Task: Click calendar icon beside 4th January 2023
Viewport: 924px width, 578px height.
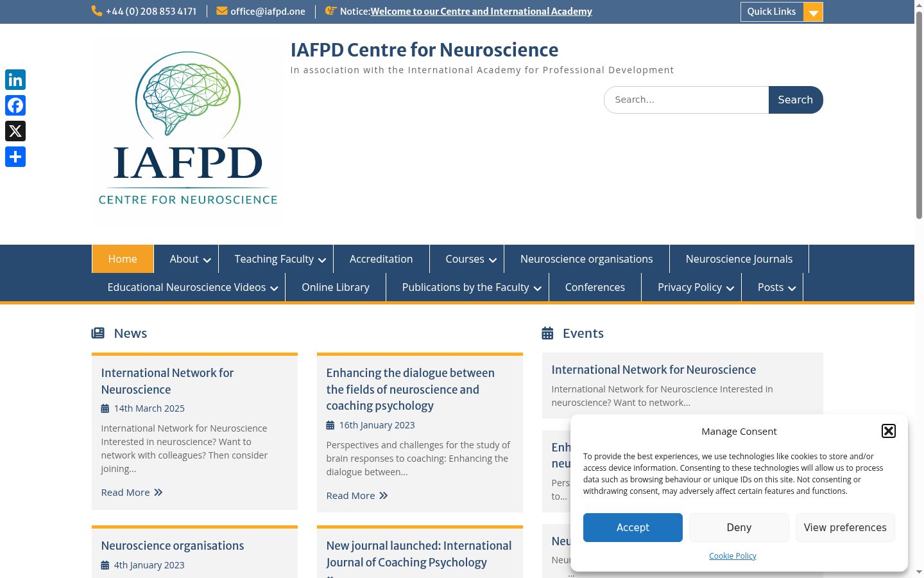Action: [x=105, y=565]
